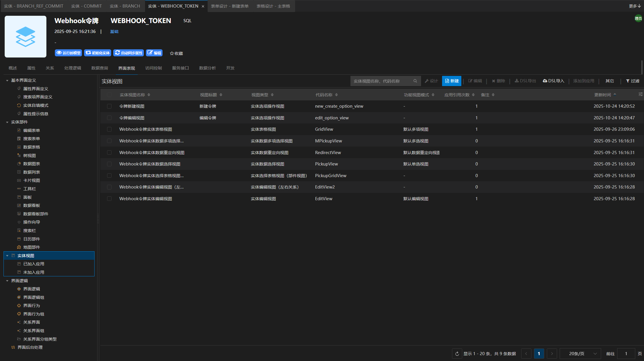Click the search magnifier icon

click(x=415, y=81)
